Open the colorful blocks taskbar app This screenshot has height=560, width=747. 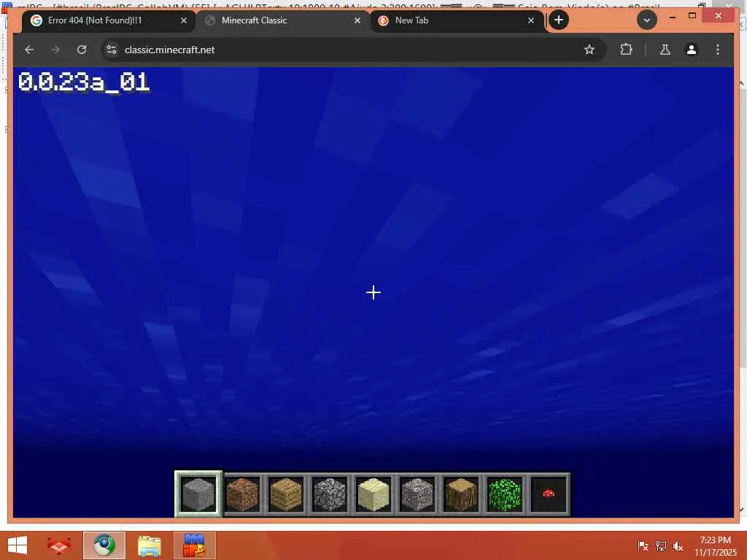(x=194, y=545)
